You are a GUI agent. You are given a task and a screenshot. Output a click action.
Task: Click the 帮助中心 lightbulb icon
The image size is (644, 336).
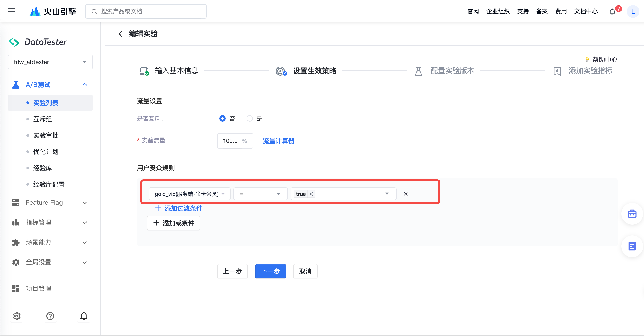click(x=587, y=60)
